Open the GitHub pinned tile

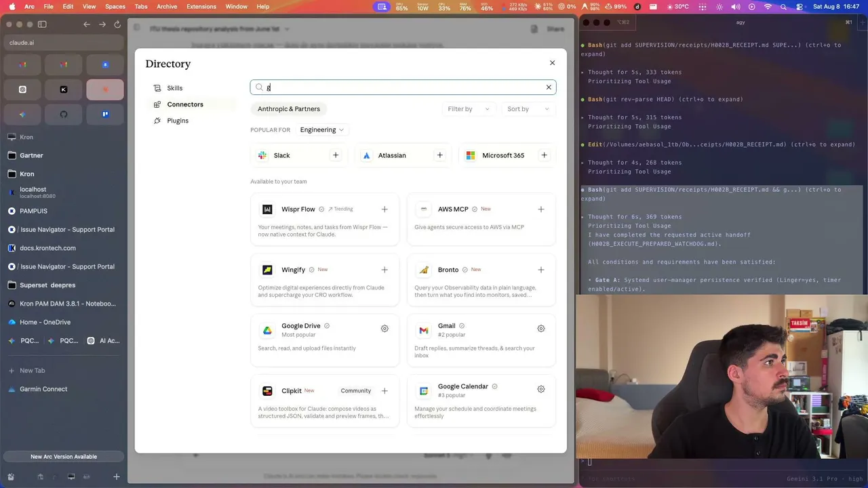[64, 115]
